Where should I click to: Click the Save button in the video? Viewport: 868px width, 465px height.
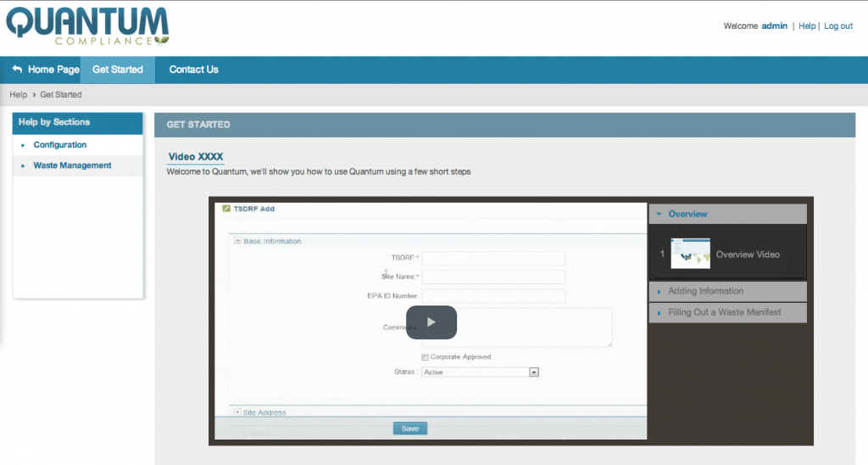coord(410,429)
